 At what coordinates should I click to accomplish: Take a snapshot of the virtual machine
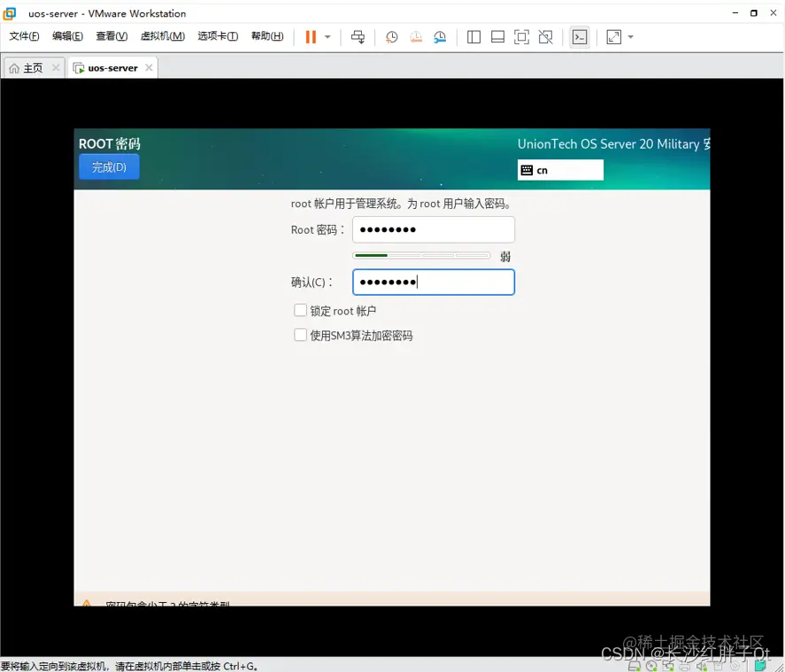[x=391, y=36]
